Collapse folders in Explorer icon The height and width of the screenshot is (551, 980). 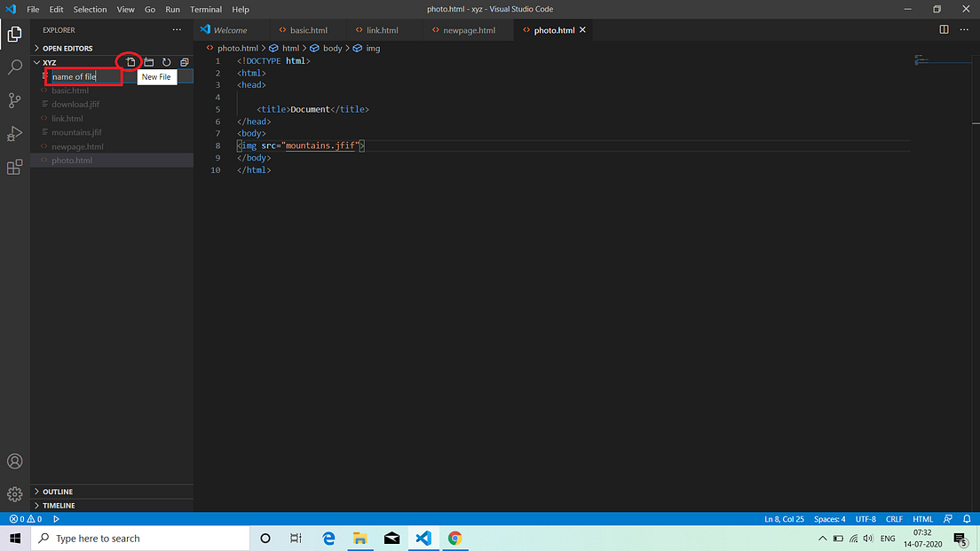point(185,62)
